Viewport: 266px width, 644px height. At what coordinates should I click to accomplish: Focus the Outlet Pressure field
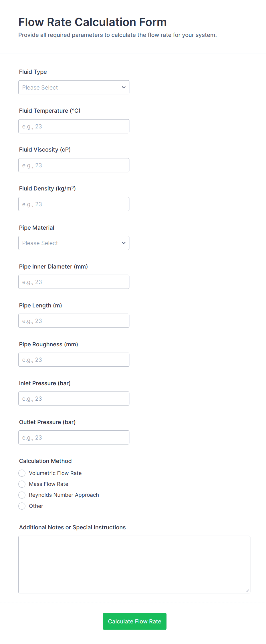pyautogui.click(x=74, y=438)
